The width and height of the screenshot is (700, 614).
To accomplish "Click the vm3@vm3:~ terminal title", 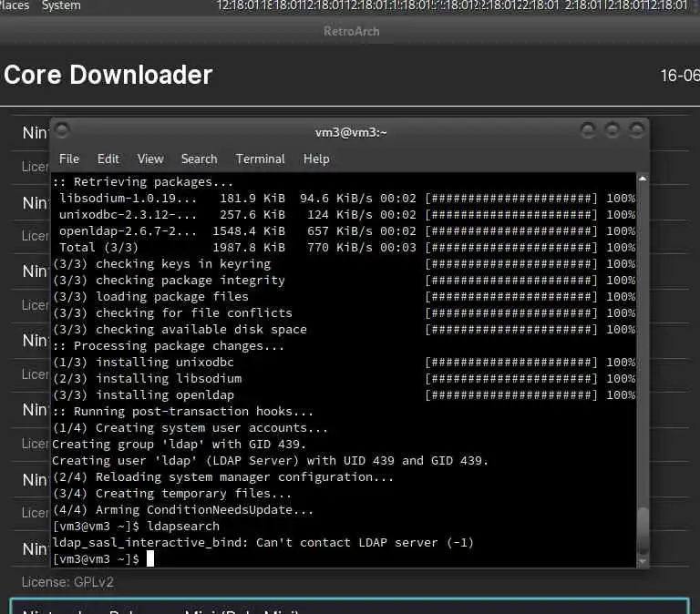I will pos(351,132).
